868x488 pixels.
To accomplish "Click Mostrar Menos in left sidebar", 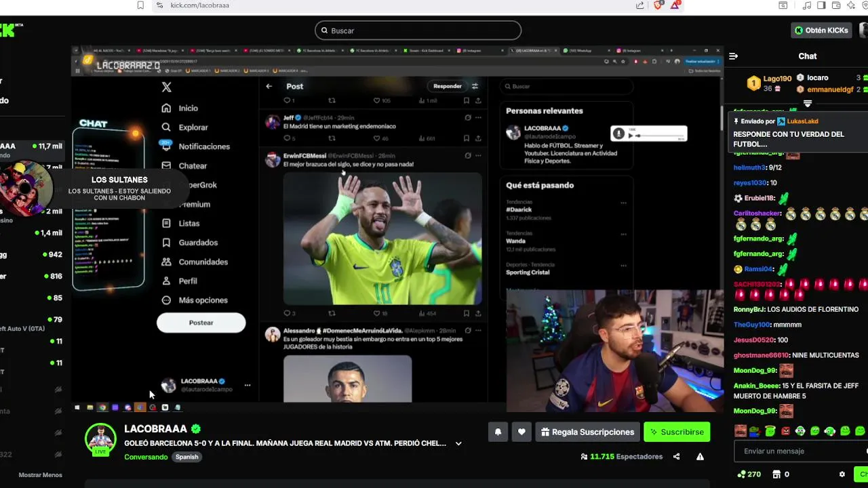I will click(40, 475).
